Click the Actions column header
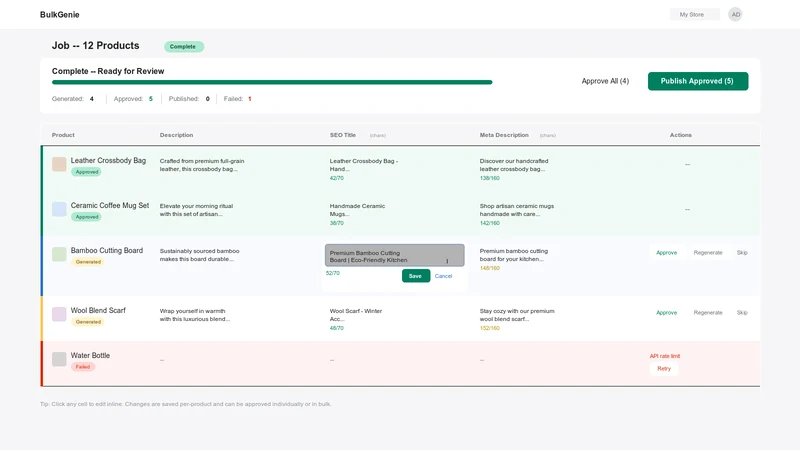This screenshot has width=800, height=450. click(x=681, y=135)
